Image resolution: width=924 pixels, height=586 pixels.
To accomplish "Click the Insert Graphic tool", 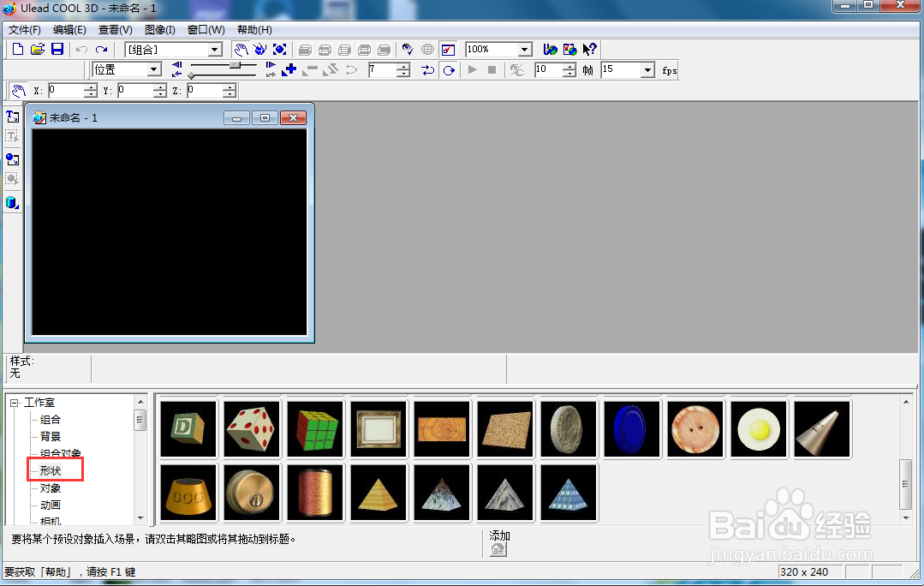I will click(x=12, y=159).
